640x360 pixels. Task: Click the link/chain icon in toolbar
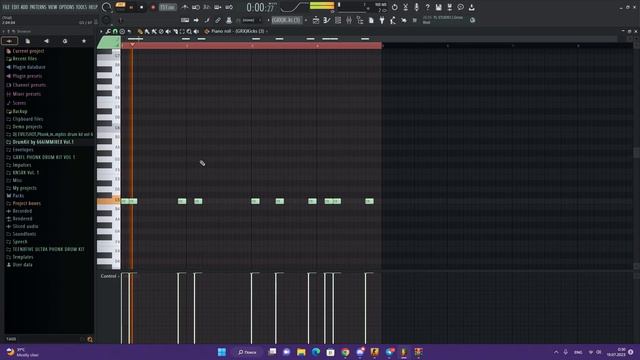click(218, 20)
